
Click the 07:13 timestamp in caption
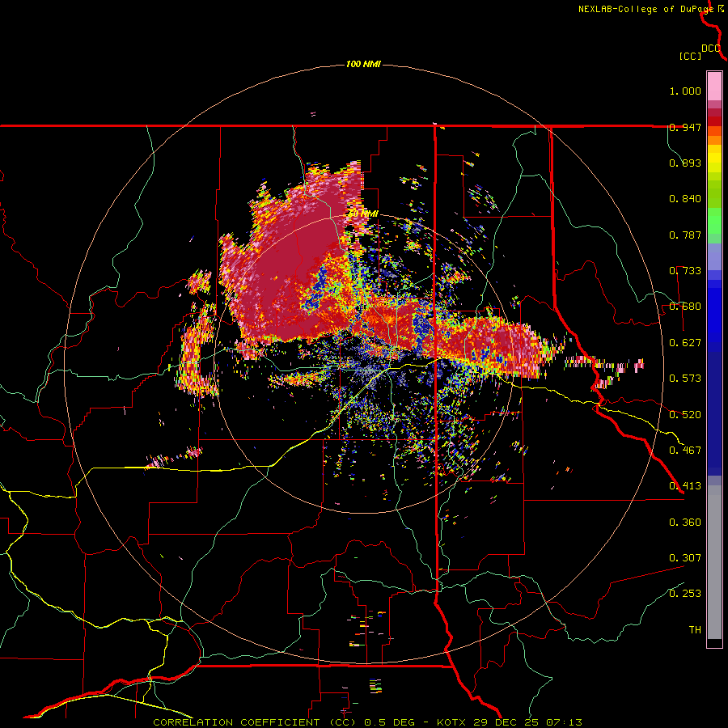(563, 722)
